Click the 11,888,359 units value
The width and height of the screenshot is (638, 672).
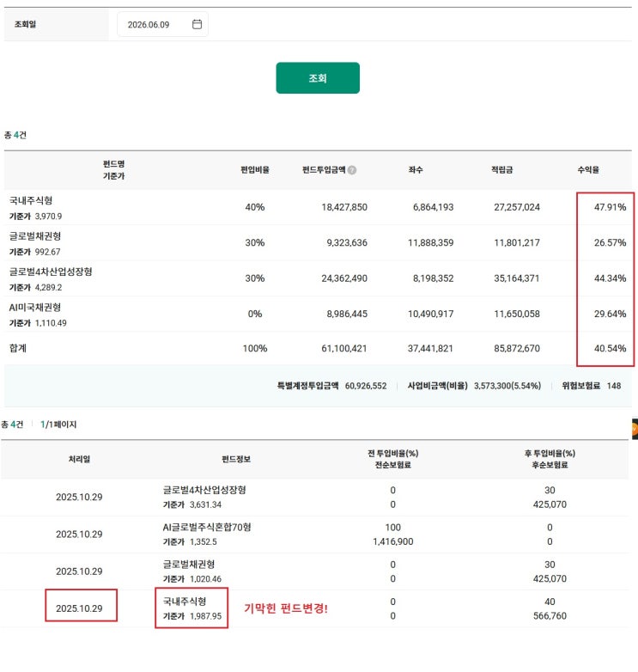pos(430,242)
